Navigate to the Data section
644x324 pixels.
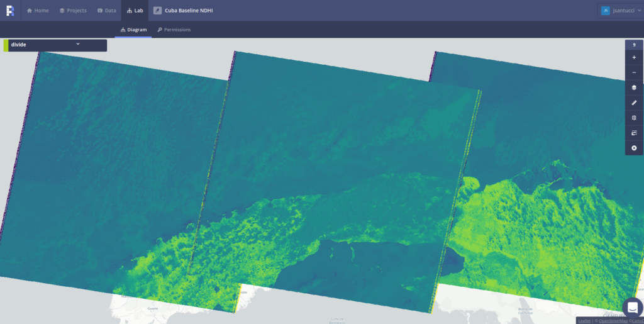click(x=107, y=11)
